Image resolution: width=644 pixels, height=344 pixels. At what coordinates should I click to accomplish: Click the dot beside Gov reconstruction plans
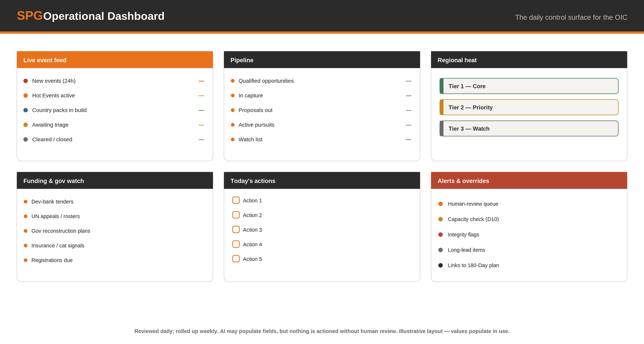(26, 231)
